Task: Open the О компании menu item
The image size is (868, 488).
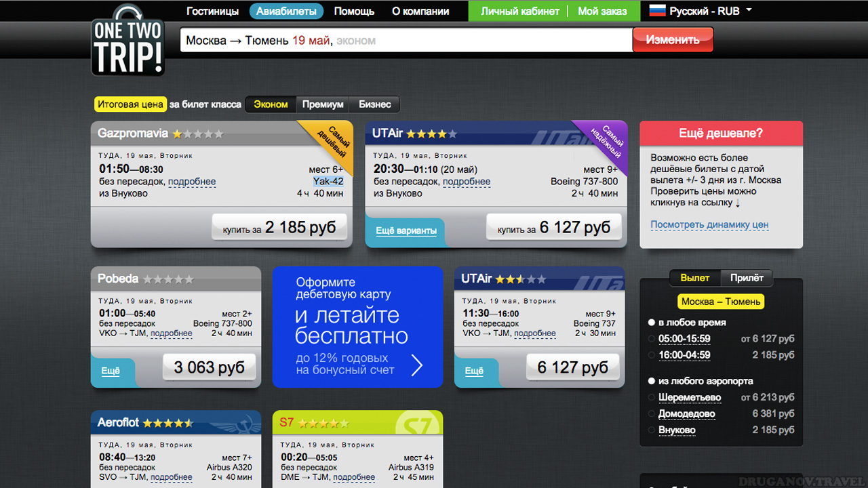Action: click(x=420, y=11)
